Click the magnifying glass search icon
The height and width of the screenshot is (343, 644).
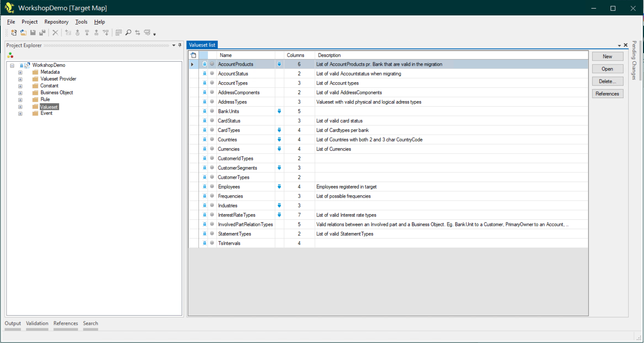pyautogui.click(x=128, y=33)
